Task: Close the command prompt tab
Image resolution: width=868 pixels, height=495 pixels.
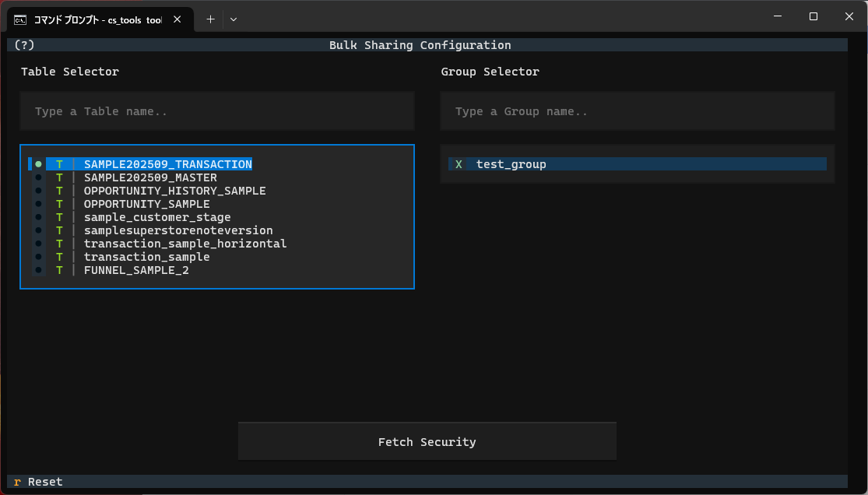Action: point(177,19)
